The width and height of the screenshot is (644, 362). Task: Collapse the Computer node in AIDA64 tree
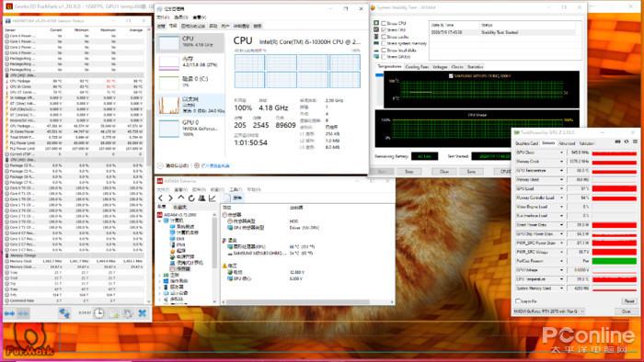(160, 221)
